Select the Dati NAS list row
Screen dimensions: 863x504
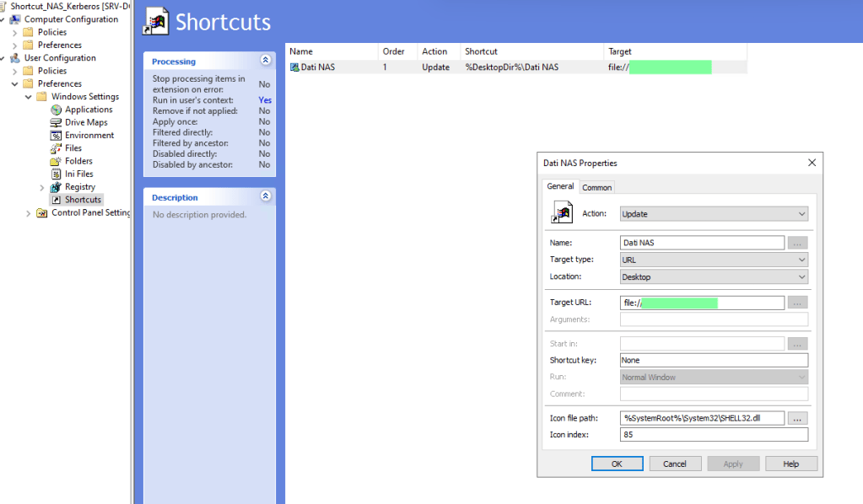pyautogui.click(x=516, y=67)
